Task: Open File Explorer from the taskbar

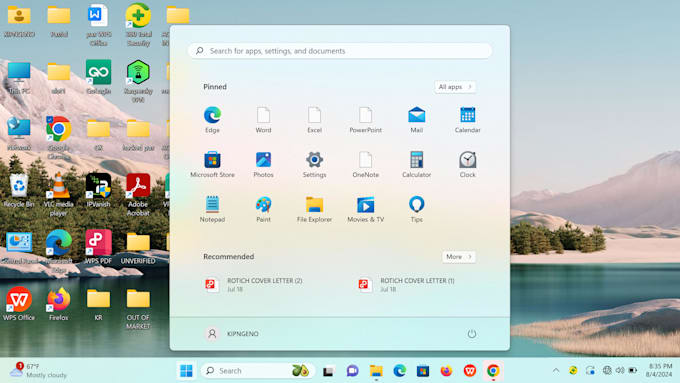Action: [x=376, y=371]
